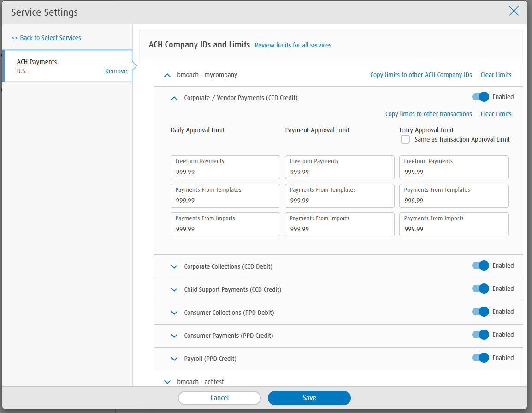Disable Corporate / Vendor Payments toggle
532x413 pixels.
click(x=480, y=97)
